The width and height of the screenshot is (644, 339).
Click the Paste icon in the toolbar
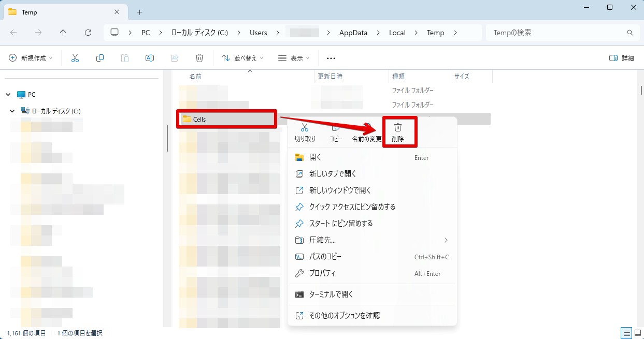coord(125,57)
